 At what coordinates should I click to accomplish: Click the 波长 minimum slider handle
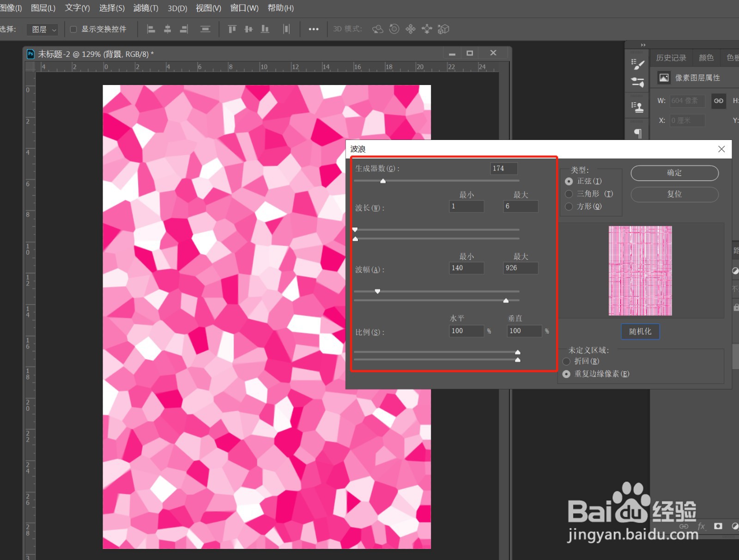pos(355,229)
